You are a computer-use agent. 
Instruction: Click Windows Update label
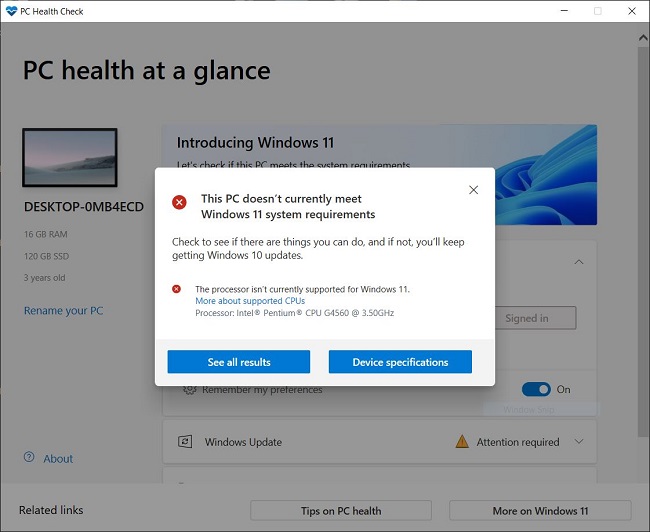tap(243, 442)
